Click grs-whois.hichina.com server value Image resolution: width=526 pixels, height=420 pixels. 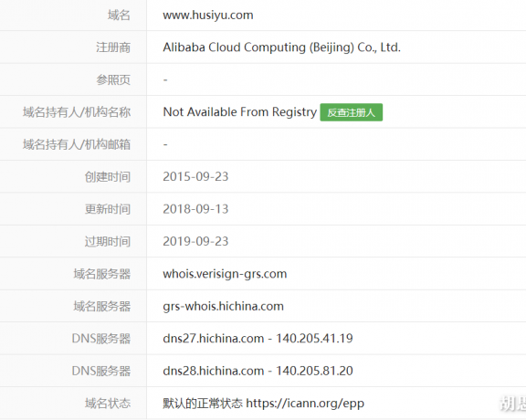click(223, 306)
